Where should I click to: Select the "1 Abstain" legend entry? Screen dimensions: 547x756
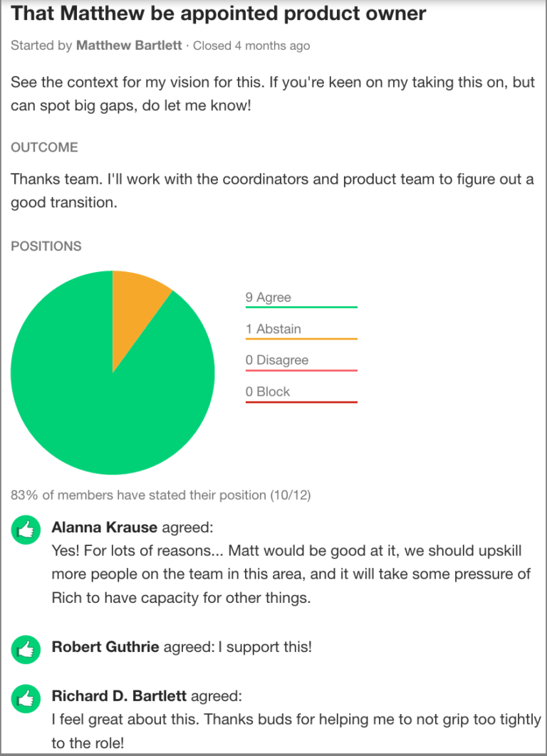[x=273, y=329]
